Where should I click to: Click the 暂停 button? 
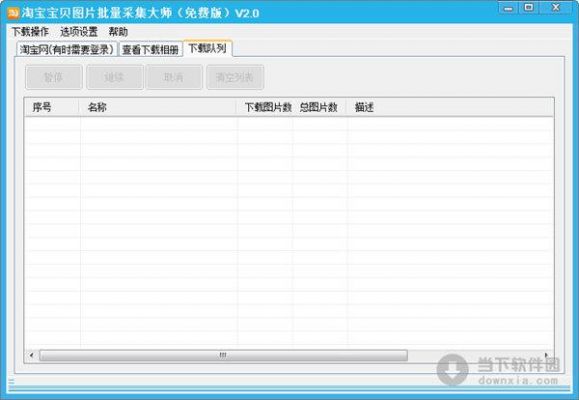(54, 77)
